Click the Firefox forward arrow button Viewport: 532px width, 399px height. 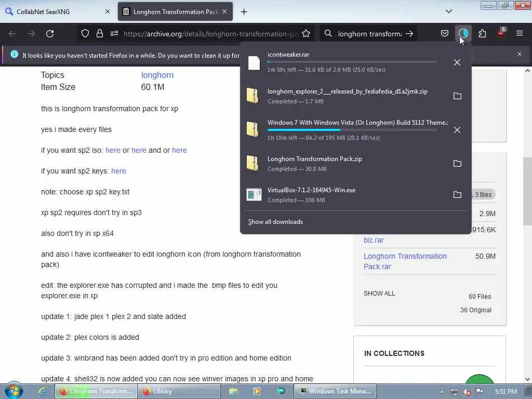click(x=31, y=34)
